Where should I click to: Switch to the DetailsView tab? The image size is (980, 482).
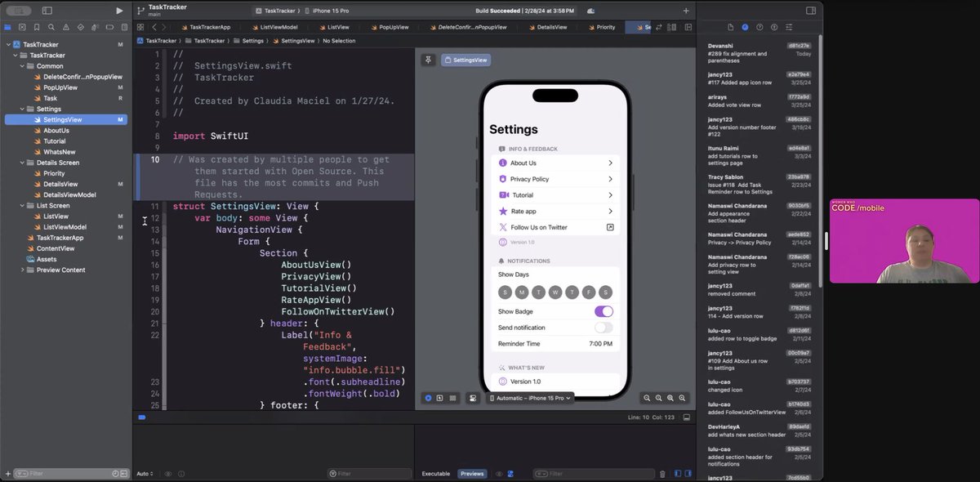(547, 27)
